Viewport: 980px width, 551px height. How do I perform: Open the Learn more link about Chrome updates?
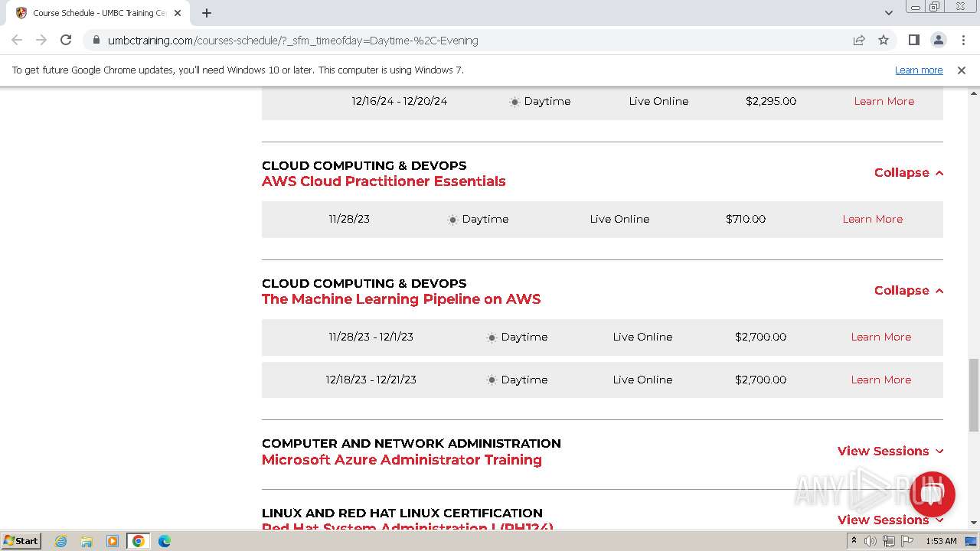(919, 70)
